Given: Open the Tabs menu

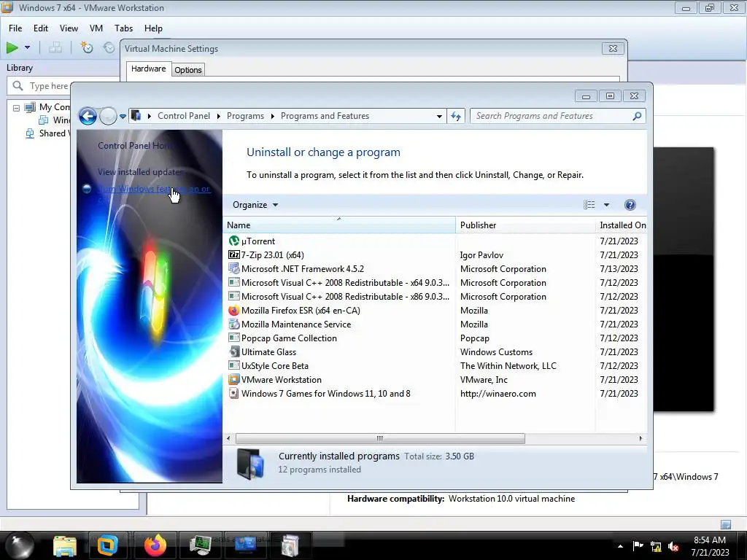Looking at the screenshot, I should (123, 28).
